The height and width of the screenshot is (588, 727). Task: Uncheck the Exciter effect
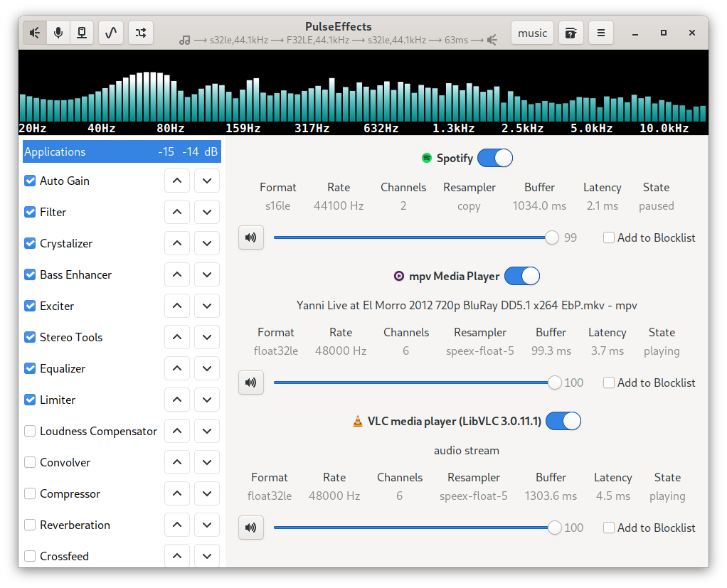click(30, 306)
